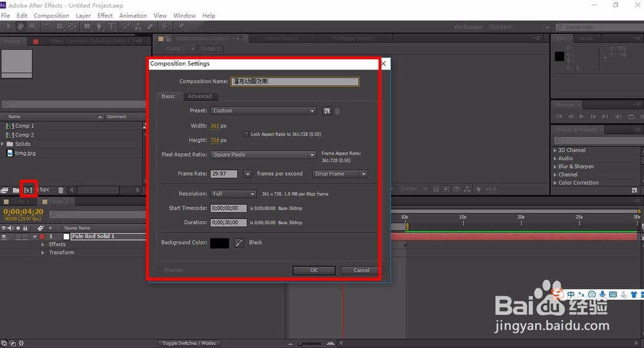Jump to last frame in Preview panel

coord(605,116)
